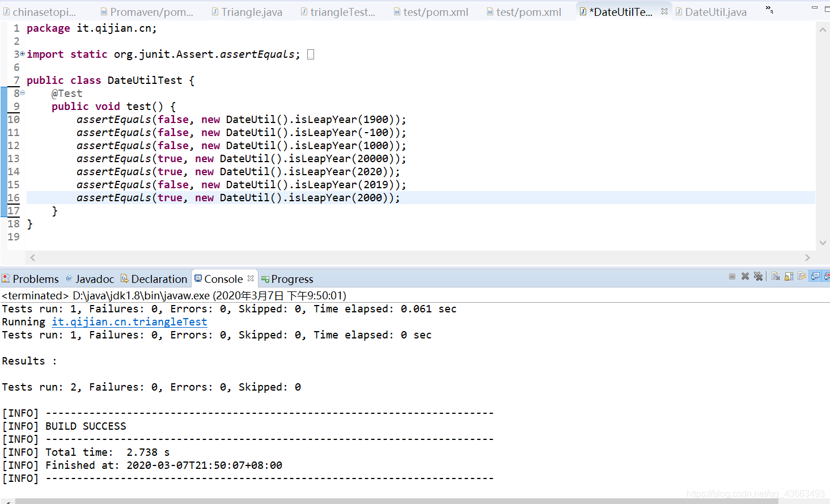Toggle Word Wrap in the console
This screenshot has height=504, width=830.
802,276
